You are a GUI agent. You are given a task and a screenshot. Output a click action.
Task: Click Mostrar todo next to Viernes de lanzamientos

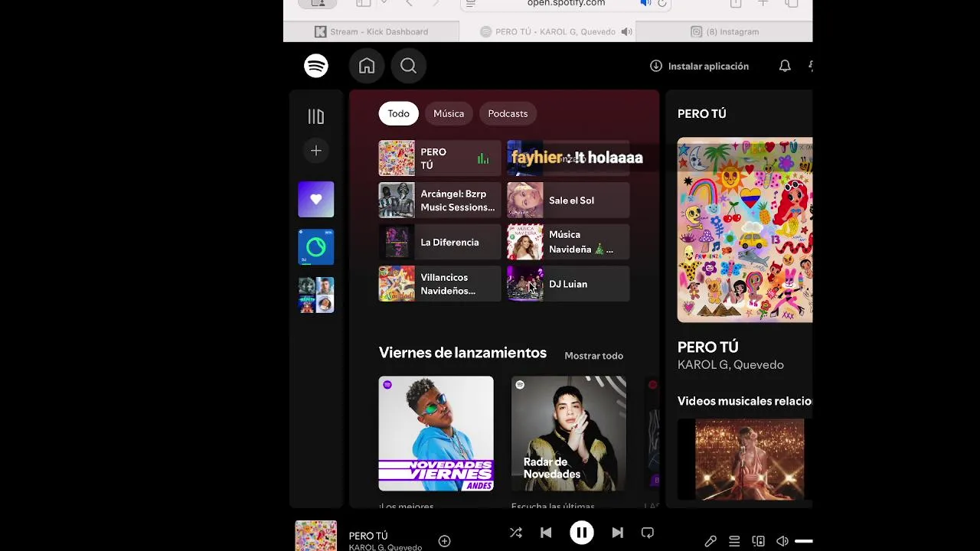pos(593,356)
